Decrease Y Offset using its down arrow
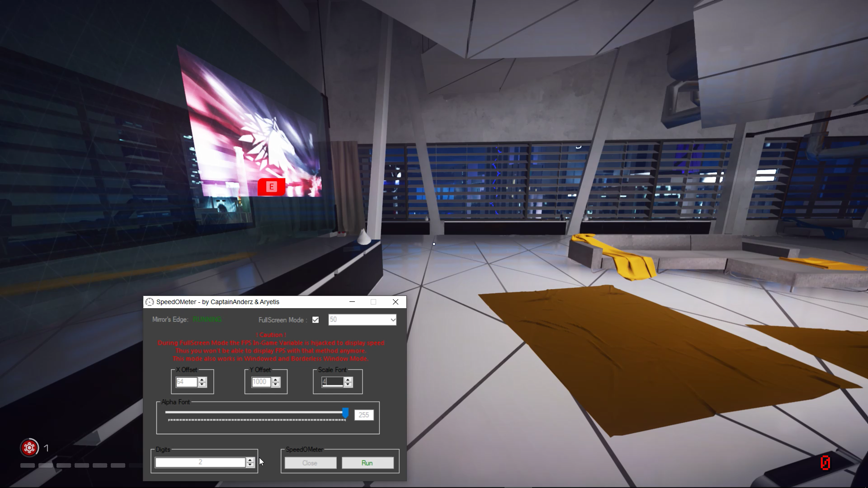 click(x=276, y=385)
